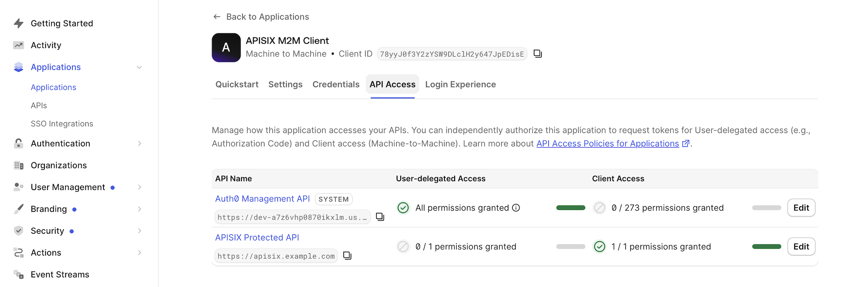The width and height of the screenshot is (868, 287).
Task: Click the Applications stacked layers icon
Action: pos(18,67)
